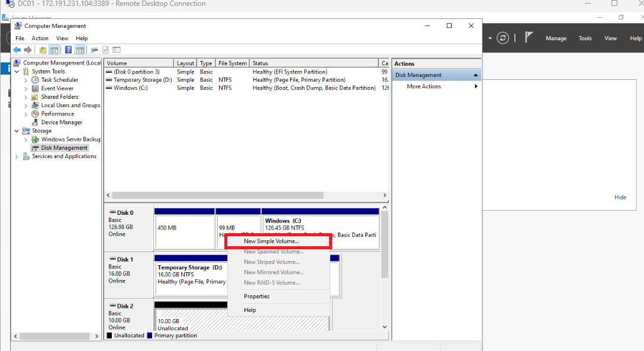Screen dimensions: 644x351
Task: Toggle the Show/Hide Console Tree toolbar icon
Action: pos(54,50)
